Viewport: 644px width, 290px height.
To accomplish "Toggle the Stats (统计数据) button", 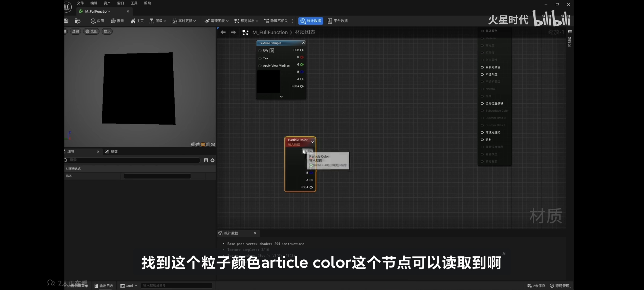I will coord(310,21).
